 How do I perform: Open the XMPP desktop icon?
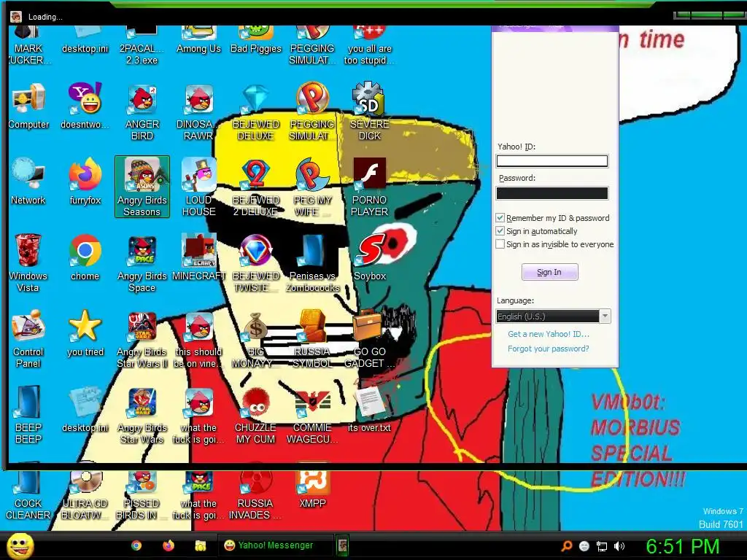click(312, 489)
